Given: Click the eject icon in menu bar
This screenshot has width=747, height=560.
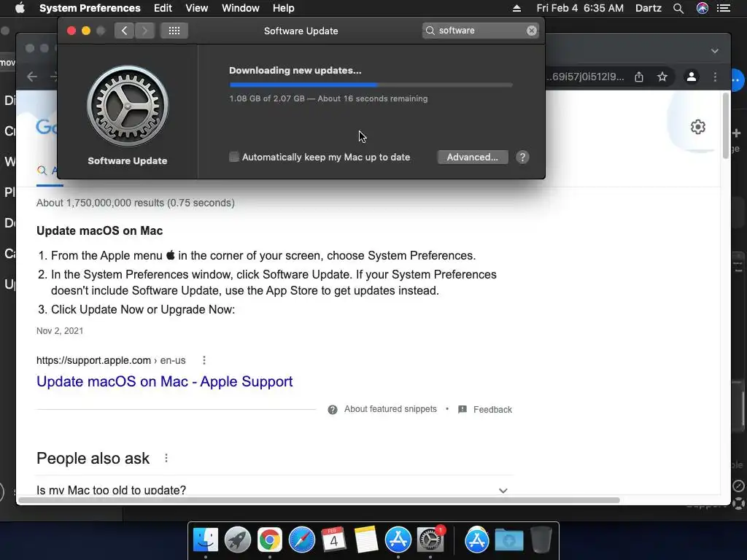Looking at the screenshot, I should coord(517,8).
